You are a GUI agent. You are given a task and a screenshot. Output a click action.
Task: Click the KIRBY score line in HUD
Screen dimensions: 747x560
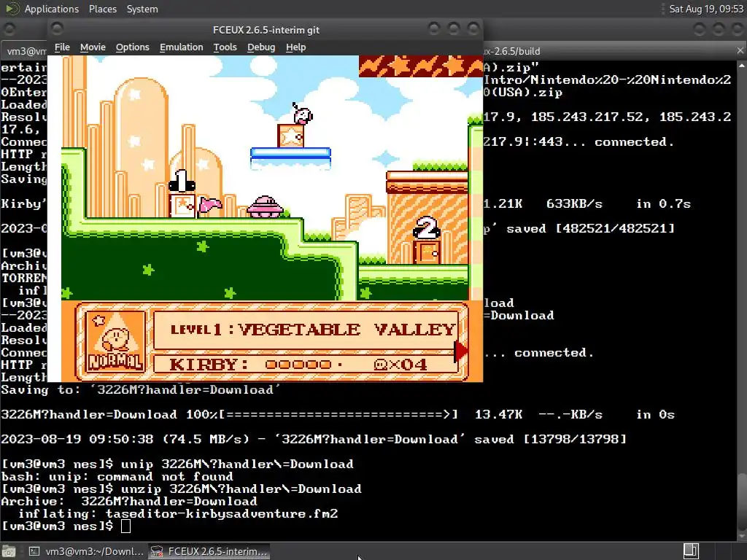(x=306, y=365)
